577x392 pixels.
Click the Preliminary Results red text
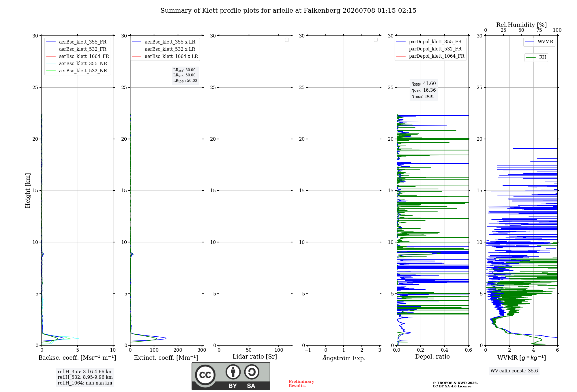tap(301, 384)
